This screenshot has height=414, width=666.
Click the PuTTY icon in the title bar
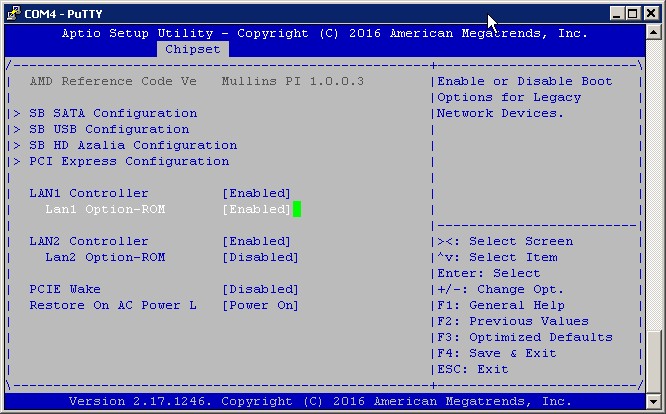click(x=14, y=13)
